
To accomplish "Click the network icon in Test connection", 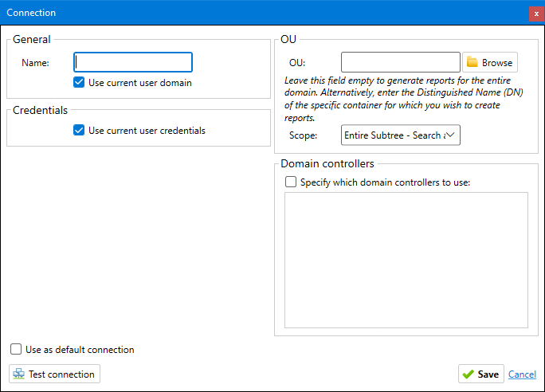I will point(19,374).
